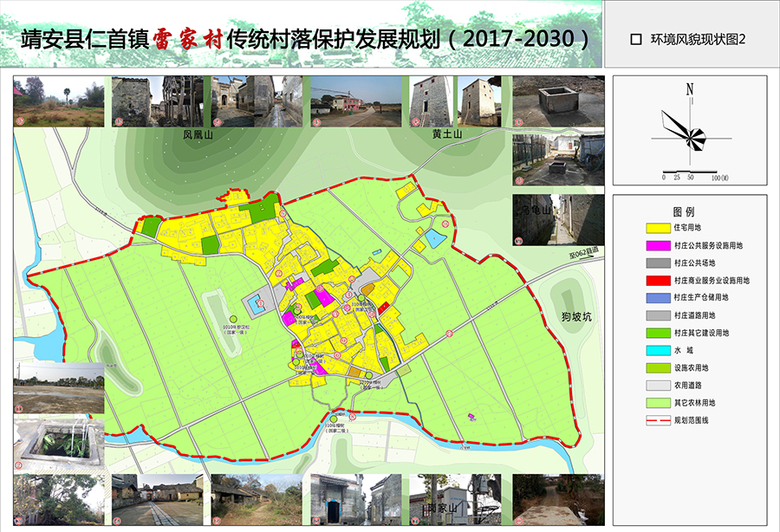The image size is (780, 532).
Task: Select the cyan 水域 legend swatch
Action: click(658, 351)
